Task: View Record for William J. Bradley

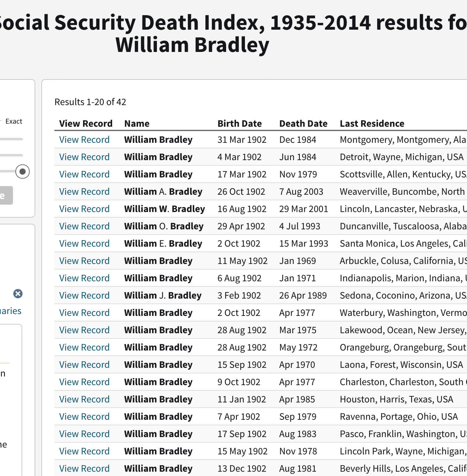Action: pos(84,295)
